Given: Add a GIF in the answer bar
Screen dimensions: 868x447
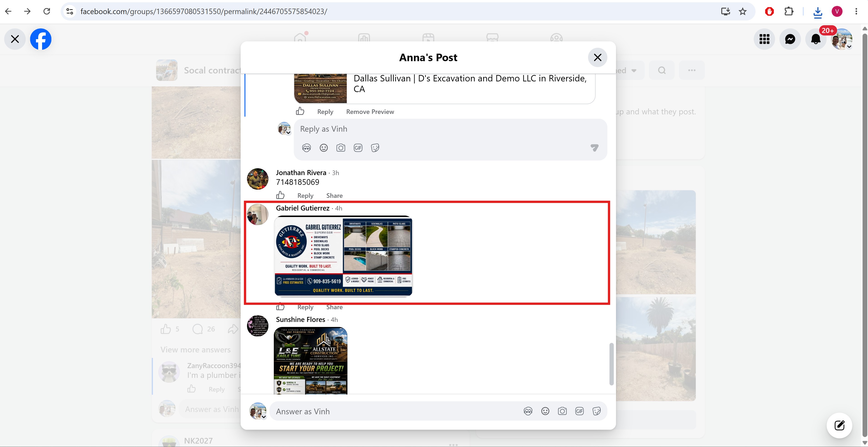Looking at the screenshot, I should [580, 411].
